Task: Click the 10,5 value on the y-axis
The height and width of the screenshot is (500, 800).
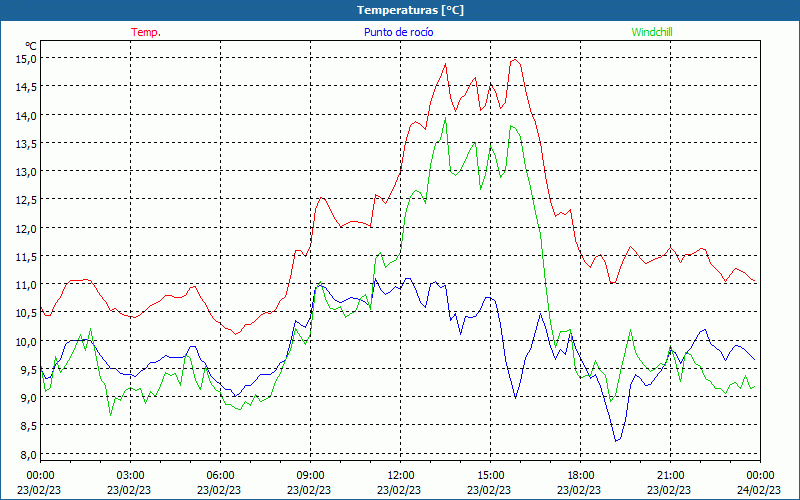Action: [x=27, y=313]
